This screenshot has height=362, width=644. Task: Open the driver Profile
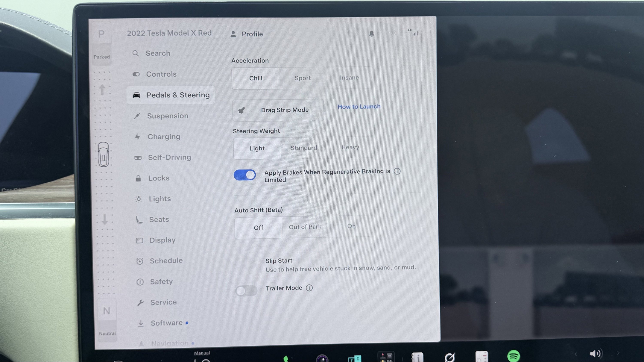pyautogui.click(x=246, y=34)
